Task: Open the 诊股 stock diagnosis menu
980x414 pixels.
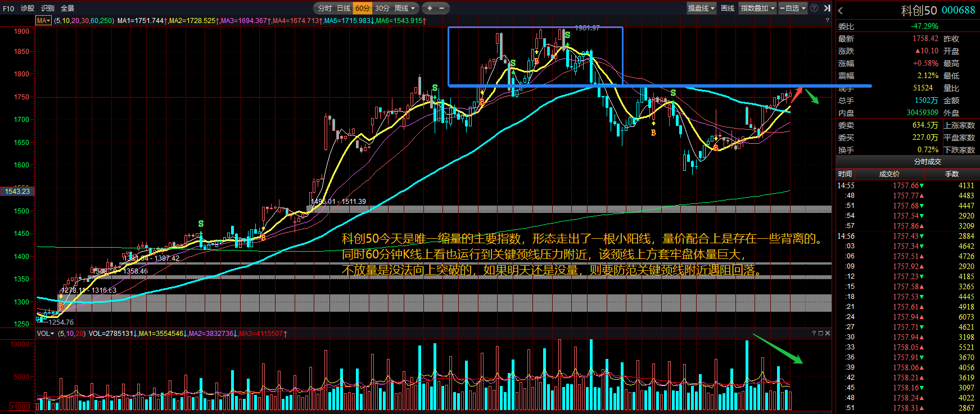Action: pyautogui.click(x=28, y=8)
